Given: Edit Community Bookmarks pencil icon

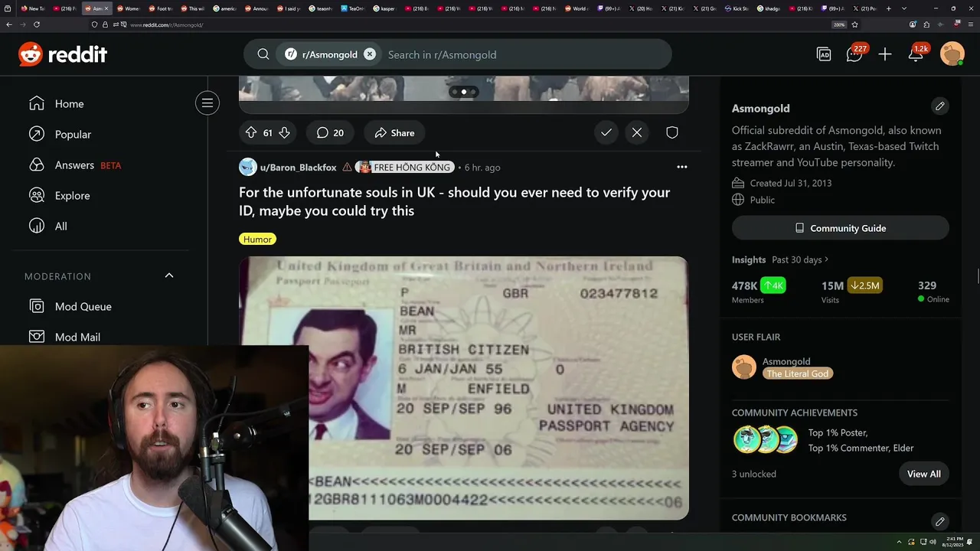Looking at the screenshot, I should click(940, 521).
